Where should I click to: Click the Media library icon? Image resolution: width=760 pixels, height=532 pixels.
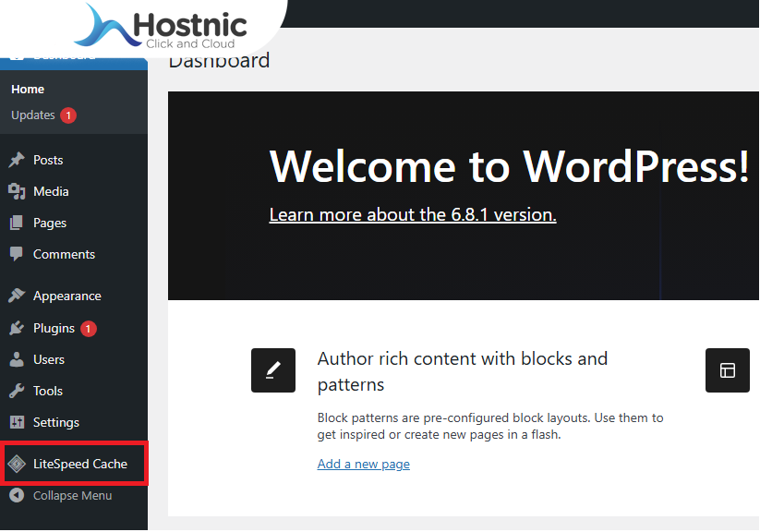[x=17, y=191]
